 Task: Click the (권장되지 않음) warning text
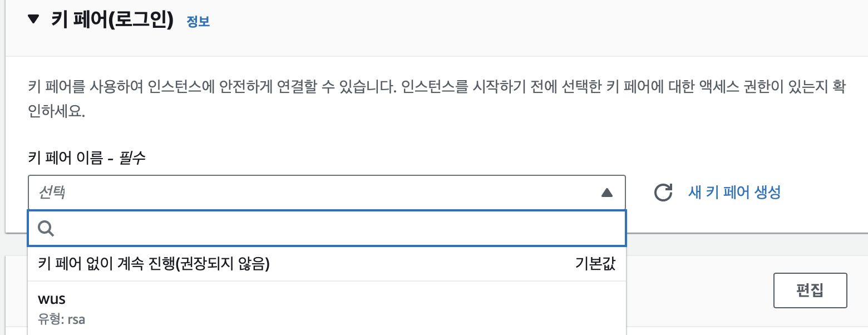coord(223,264)
